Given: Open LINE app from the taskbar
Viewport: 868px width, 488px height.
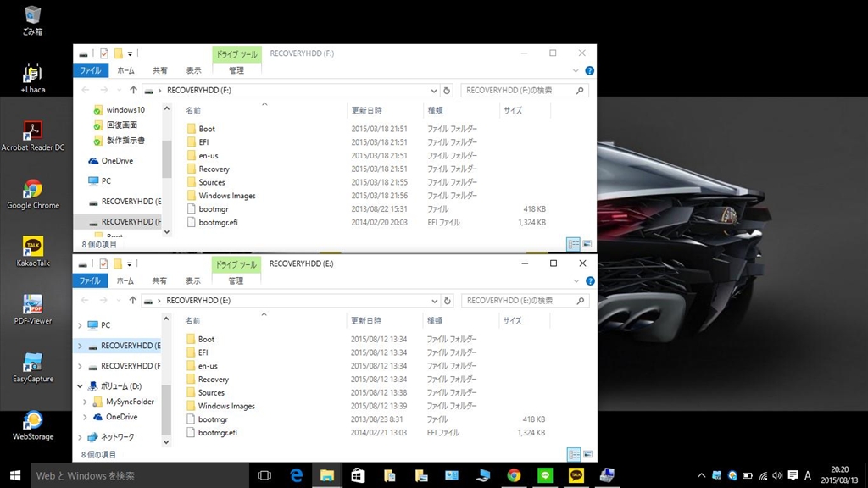Looking at the screenshot, I should pos(545,475).
